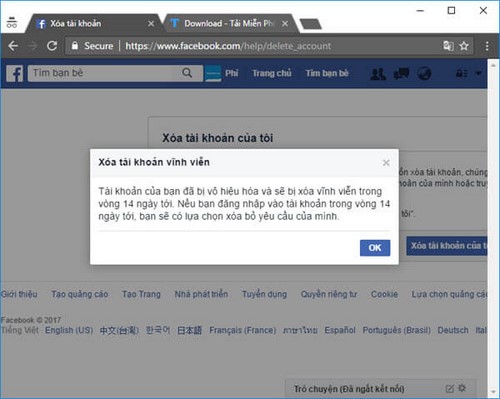Click the browser forward arrow
The width and height of the screenshot is (500, 399).
[32, 46]
